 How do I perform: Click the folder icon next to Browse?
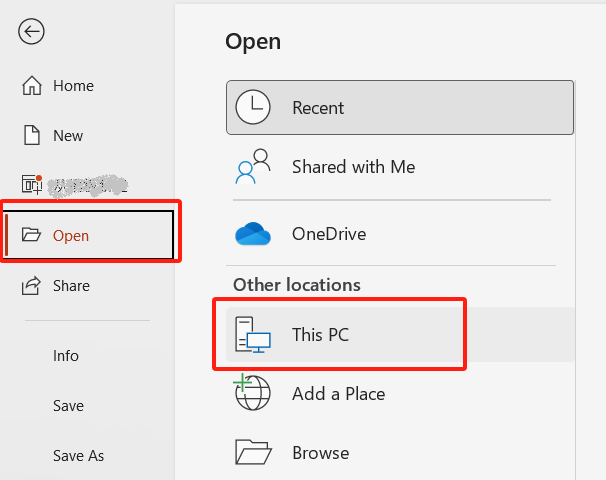253,453
